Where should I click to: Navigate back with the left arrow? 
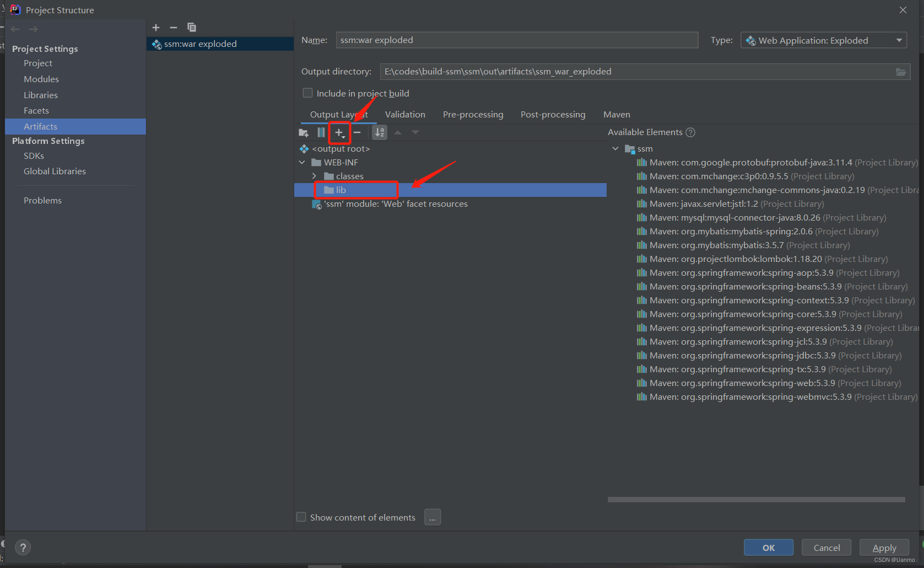15,29
